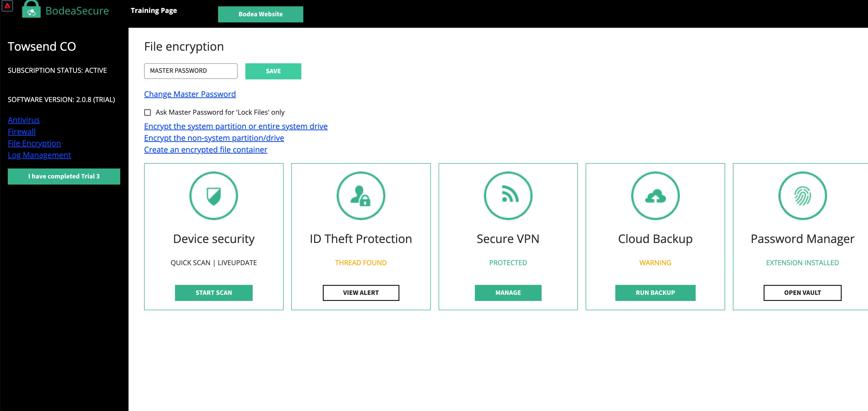Viewport: 868px width, 411px height.
Task: Start the Device security scan
Action: click(214, 293)
